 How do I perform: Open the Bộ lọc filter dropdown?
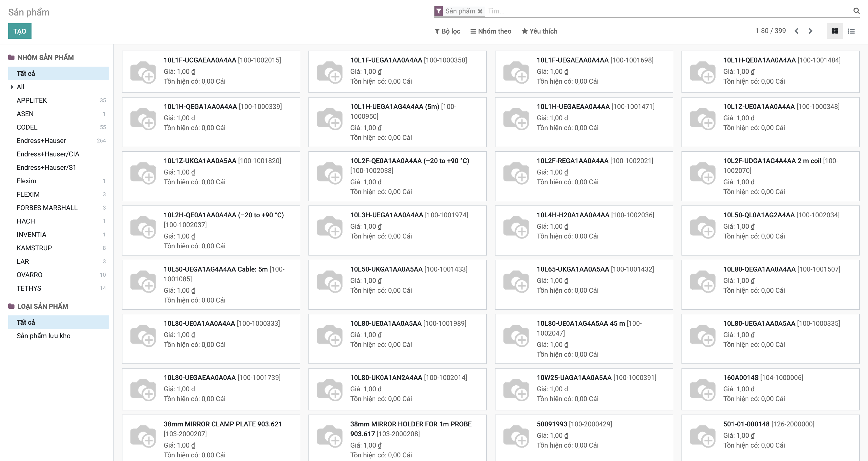(x=447, y=31)
